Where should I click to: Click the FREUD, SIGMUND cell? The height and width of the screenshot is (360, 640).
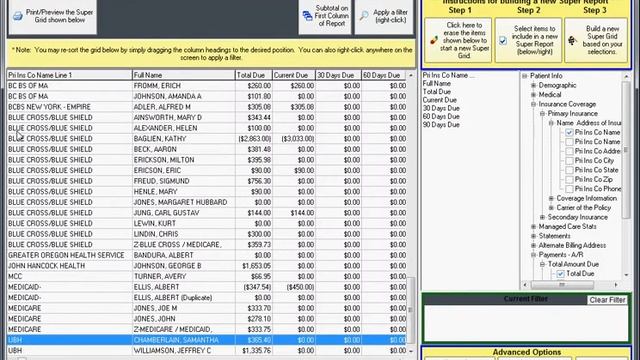pyautogui.click(x=184, y=181)
